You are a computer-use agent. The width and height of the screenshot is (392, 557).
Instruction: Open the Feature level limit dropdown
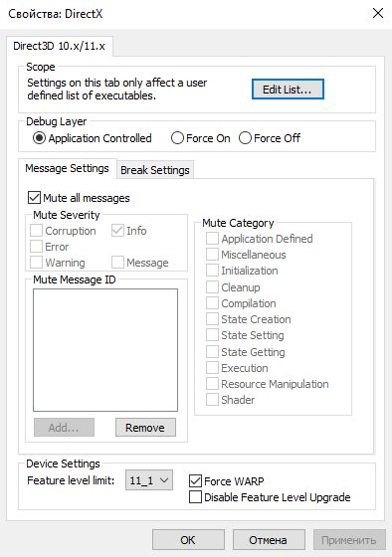tap(149, 480)
